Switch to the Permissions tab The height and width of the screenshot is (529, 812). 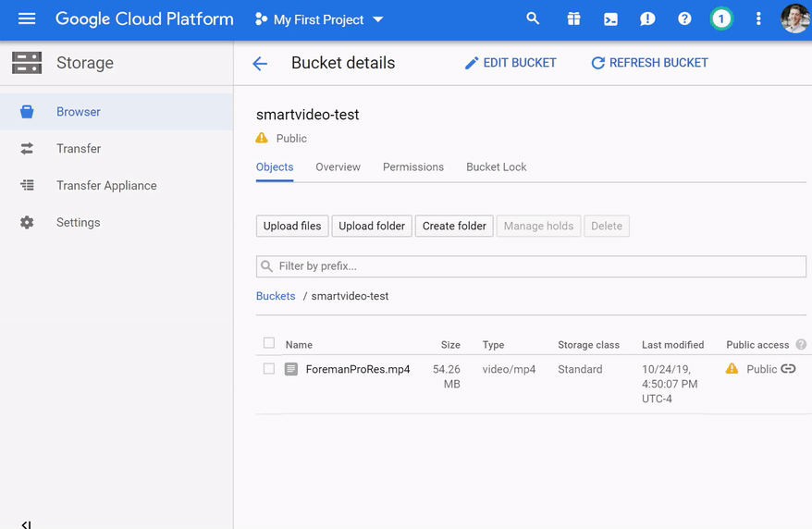point(413,167)
